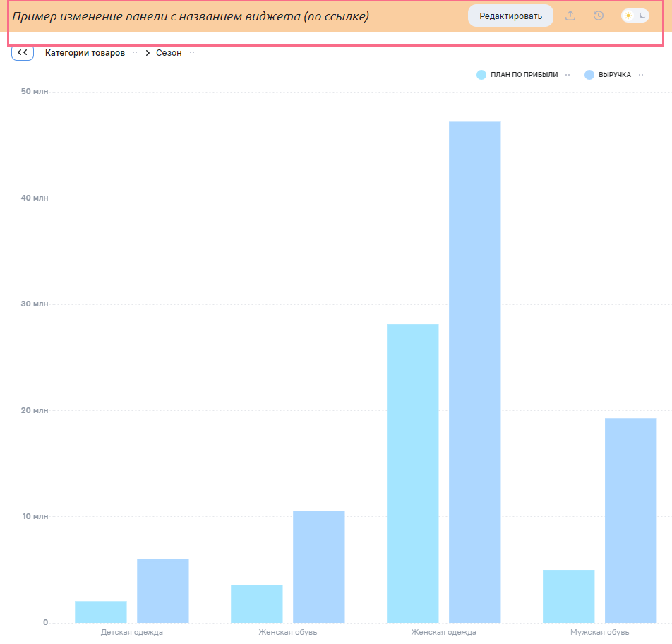Toggle ВЫРУЧКА series legend label
Viewport: 672px width, 644px height.
614,74
